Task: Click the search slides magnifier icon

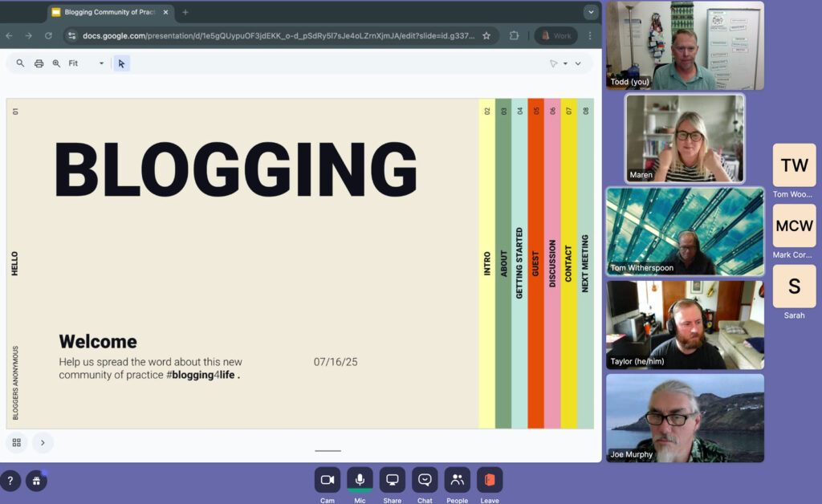Action: click(x=20, y=63)
